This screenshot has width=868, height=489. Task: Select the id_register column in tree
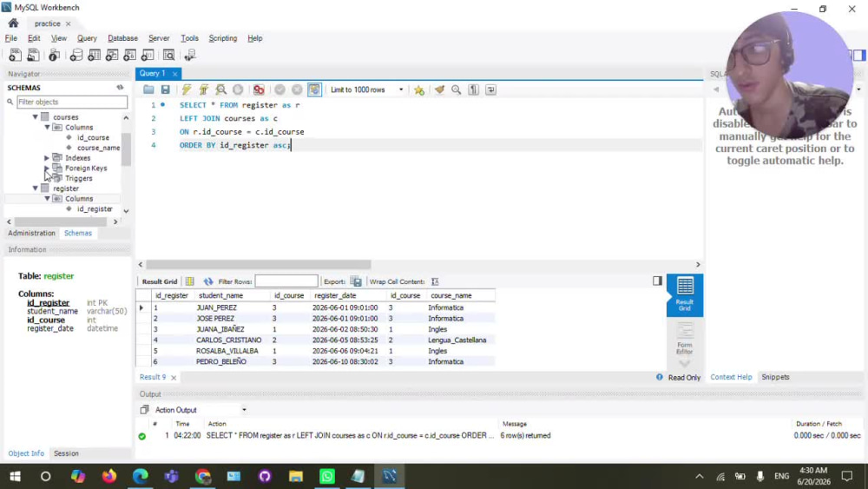[95, 208]
